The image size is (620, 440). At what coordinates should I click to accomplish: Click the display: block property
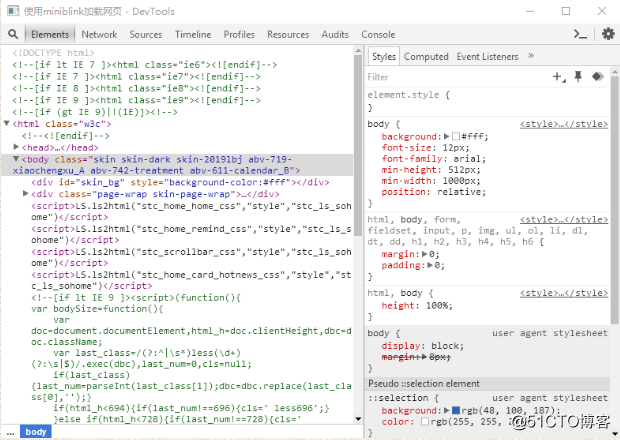point(422,346)
